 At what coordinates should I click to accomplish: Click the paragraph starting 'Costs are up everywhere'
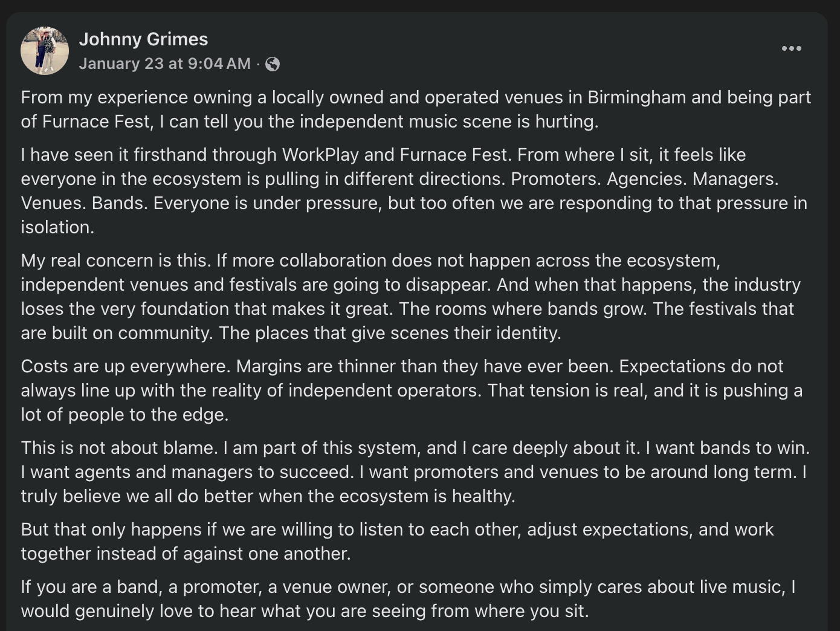(412, 390)
